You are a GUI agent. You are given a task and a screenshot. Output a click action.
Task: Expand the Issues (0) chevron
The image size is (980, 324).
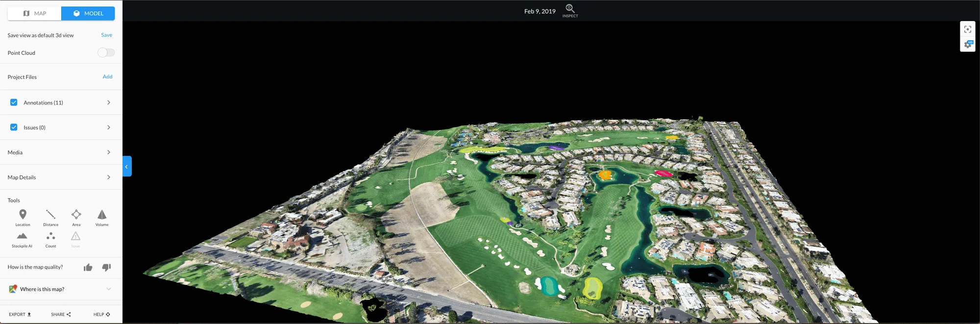pos(109,127)
